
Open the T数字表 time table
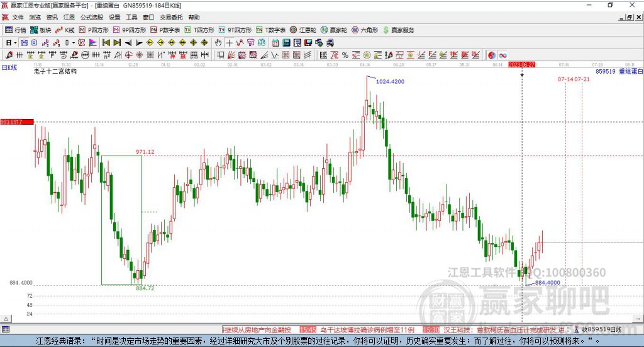(270, 30)
